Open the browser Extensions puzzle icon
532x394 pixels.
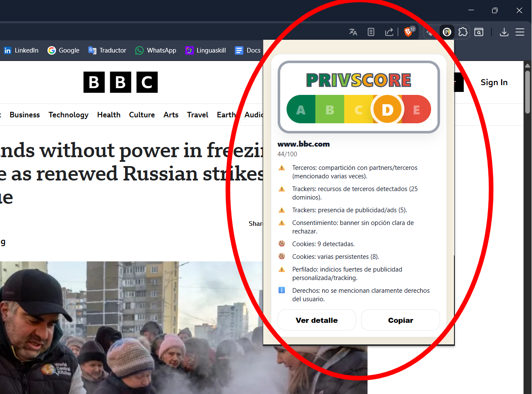point(463,32)
